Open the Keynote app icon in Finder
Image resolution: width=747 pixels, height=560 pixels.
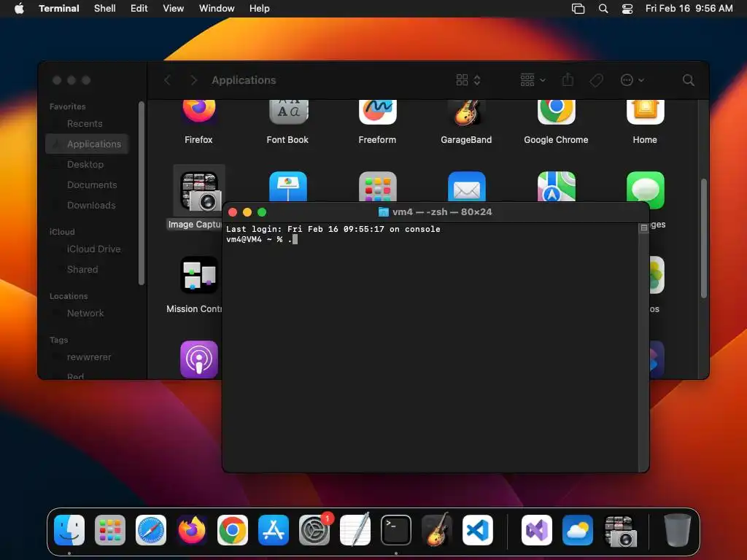287,187
